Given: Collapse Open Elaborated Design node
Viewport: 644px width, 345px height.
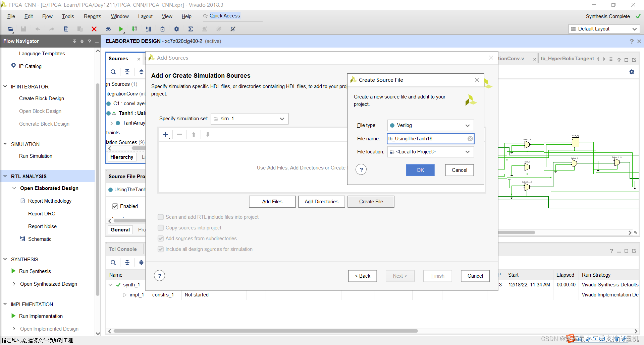Looking at the screenshot, I should (14, 188).
